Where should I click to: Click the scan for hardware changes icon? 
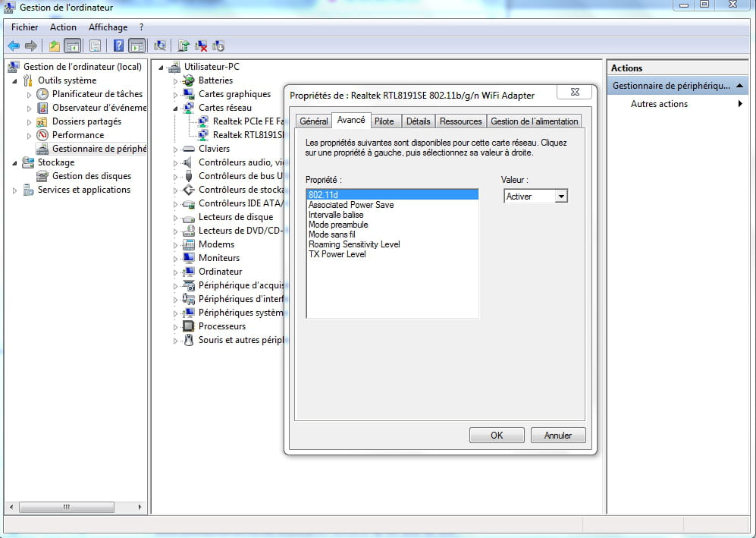coord(160,46)
